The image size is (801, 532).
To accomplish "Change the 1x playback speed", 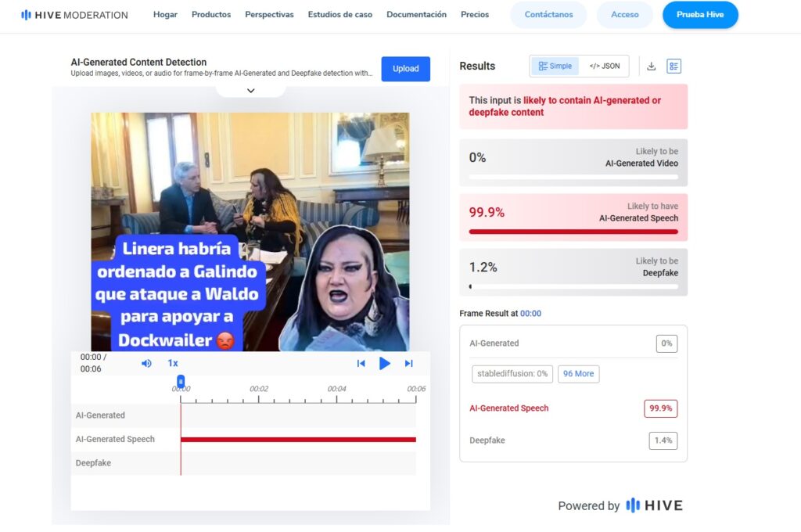I will [173, 363].
